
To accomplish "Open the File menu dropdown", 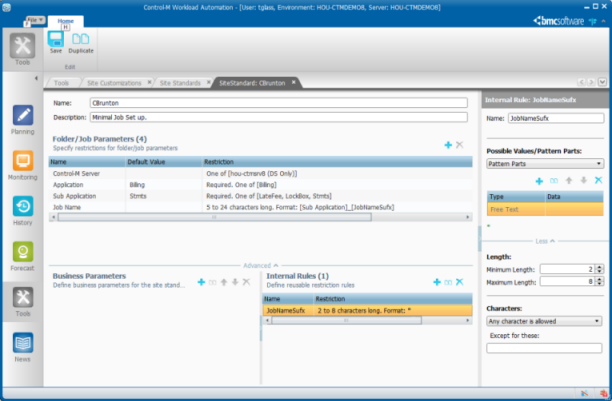I will point(36,20).
